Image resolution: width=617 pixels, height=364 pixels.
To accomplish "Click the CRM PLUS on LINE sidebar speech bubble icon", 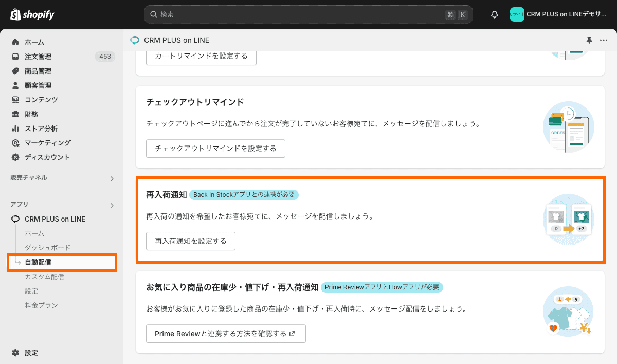I will click(15, 219).
